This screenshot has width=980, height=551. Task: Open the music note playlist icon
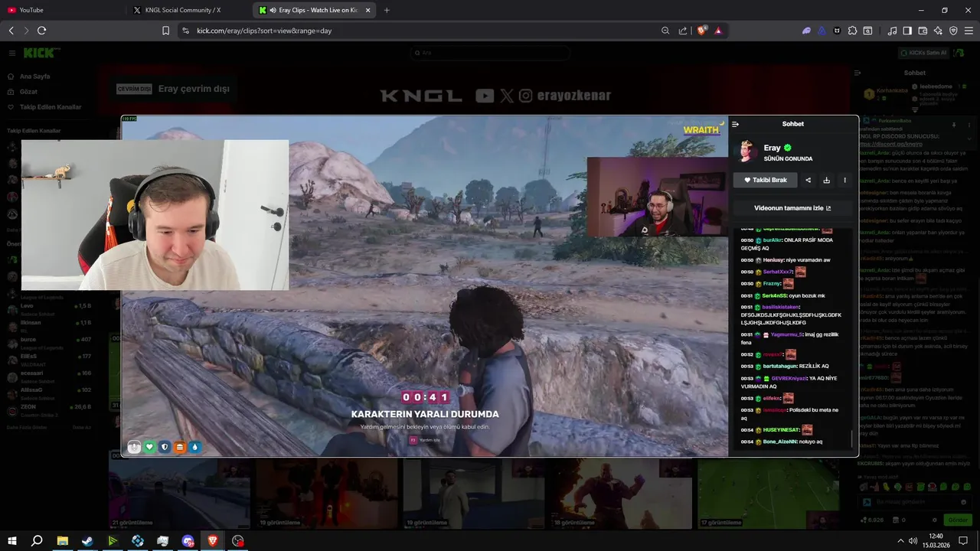[x=892, y=31]
